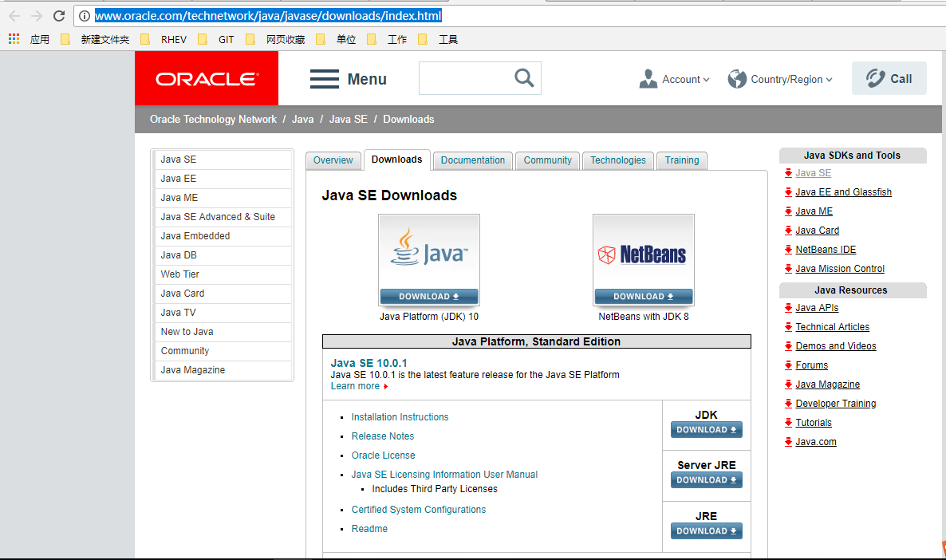
Task: Open Installation Instructions link
Action: (x=400, y=417)
